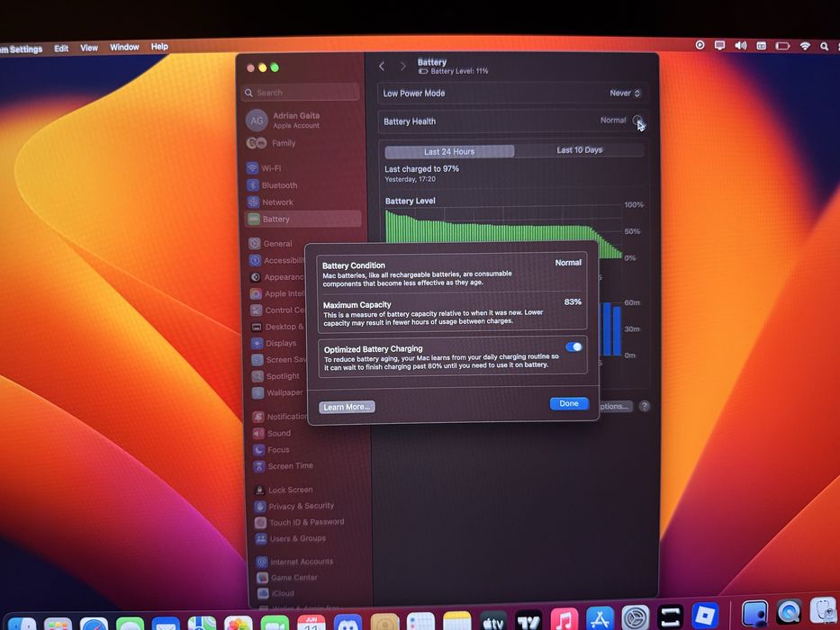Open the Music app in the Dock

point(565,620)
